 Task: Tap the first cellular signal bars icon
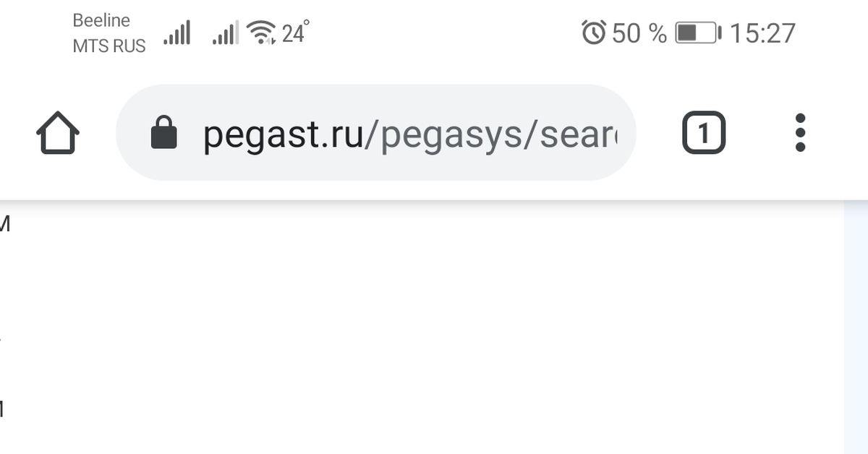coord(177,33)
